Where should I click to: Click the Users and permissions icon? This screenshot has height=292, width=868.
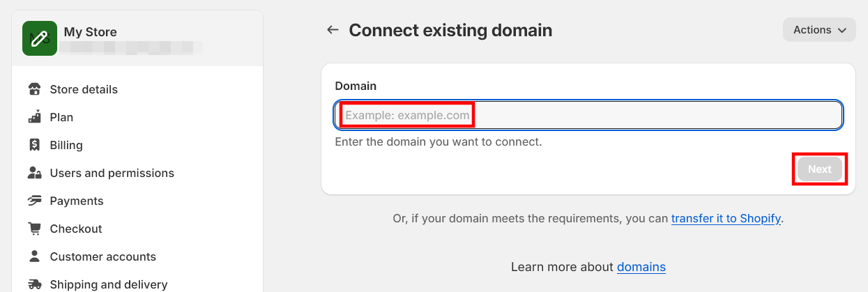tap(34, 173)
